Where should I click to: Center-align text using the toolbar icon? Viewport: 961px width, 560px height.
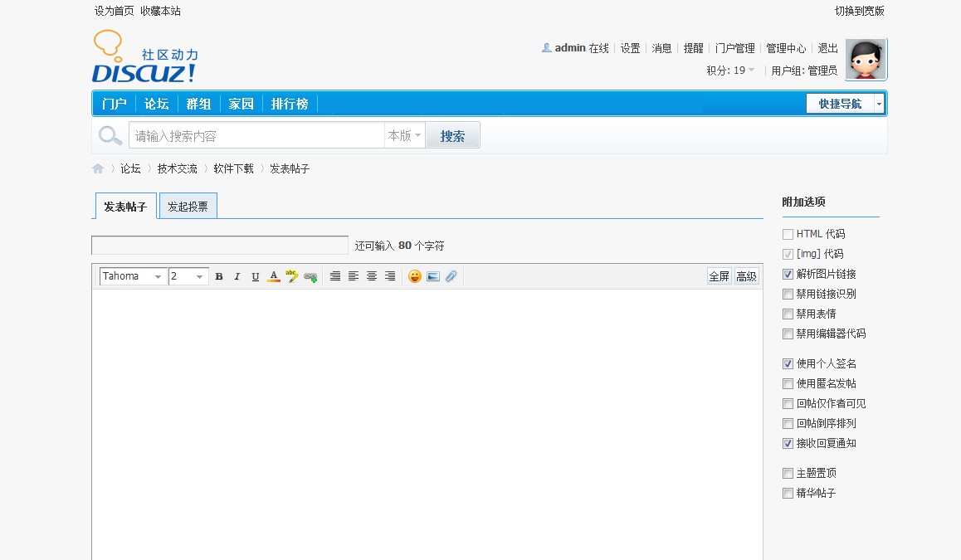(372, 276)
